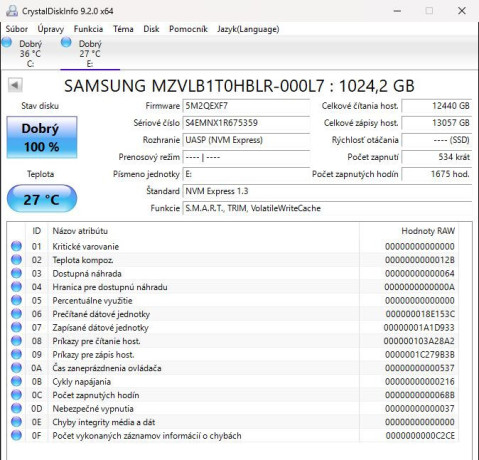
Task: Minimize the CrystalDiskInfo window
Action: 397,11
